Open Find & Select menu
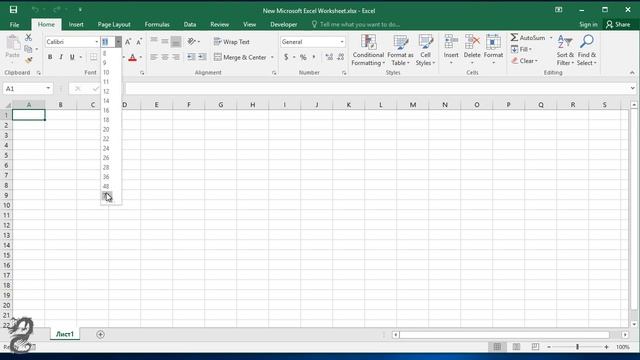The image size is (640, 360). tap(587, 51)
